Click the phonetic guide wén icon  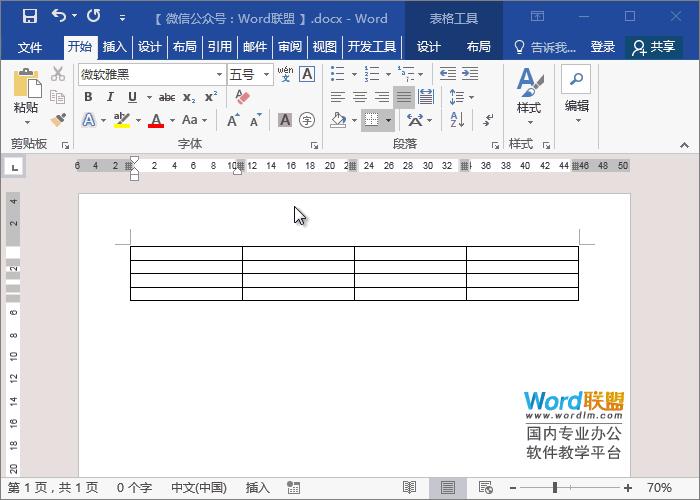tap(285, 74)
